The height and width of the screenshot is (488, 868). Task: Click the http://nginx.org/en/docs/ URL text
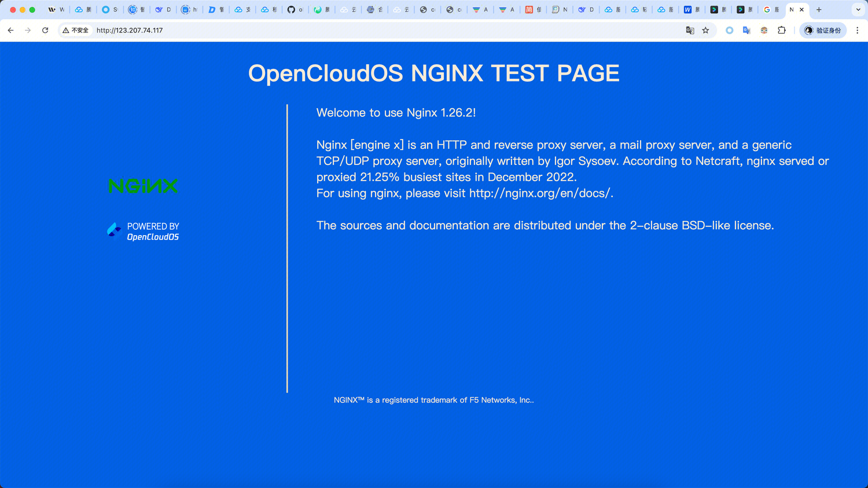coord(540,193)
